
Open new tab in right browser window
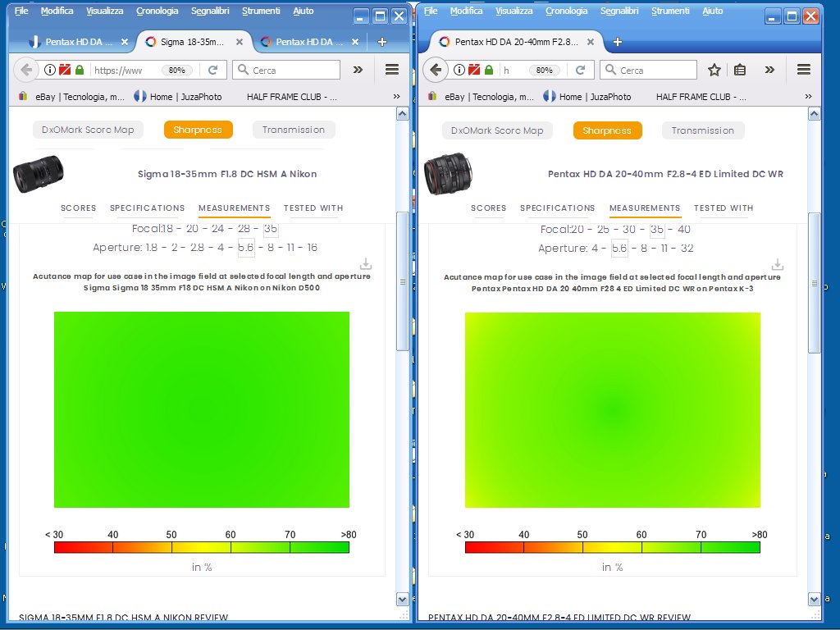click(x=617, y=42)
